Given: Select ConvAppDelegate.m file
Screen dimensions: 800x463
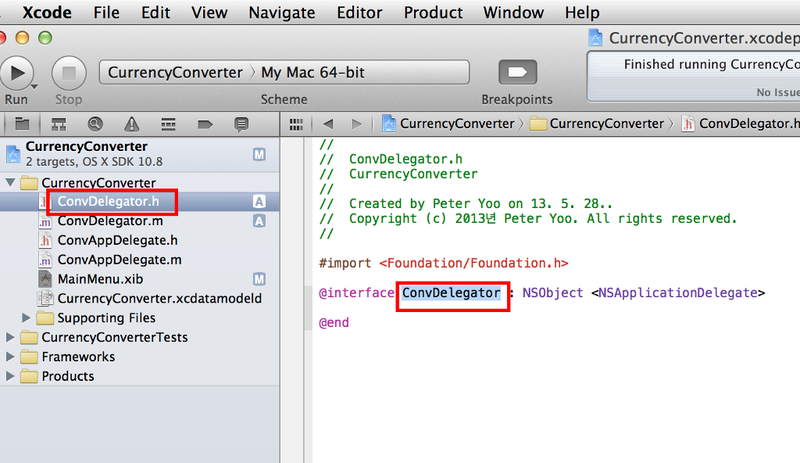Looking at the screenshot, I should point(118,259).
